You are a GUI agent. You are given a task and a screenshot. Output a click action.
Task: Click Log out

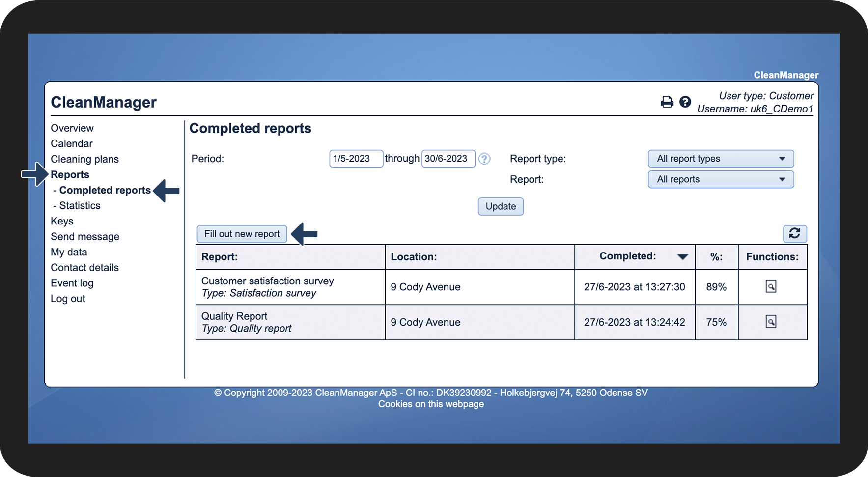tap(68, 299)
